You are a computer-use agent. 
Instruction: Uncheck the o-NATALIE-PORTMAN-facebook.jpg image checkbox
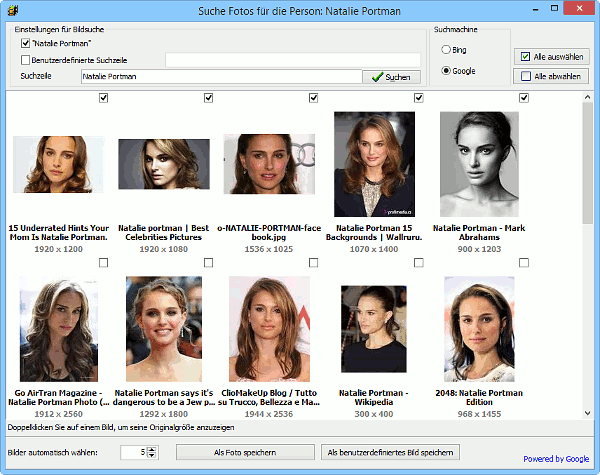coord(313,98)
